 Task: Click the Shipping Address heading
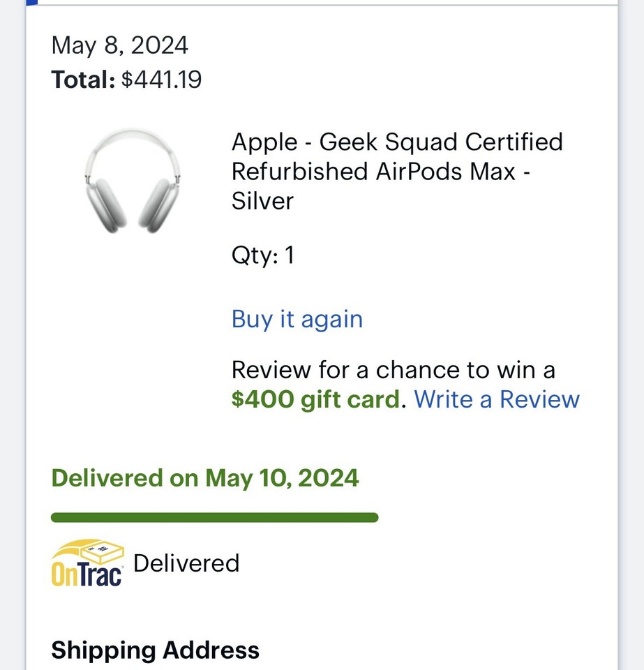(154, 650)
